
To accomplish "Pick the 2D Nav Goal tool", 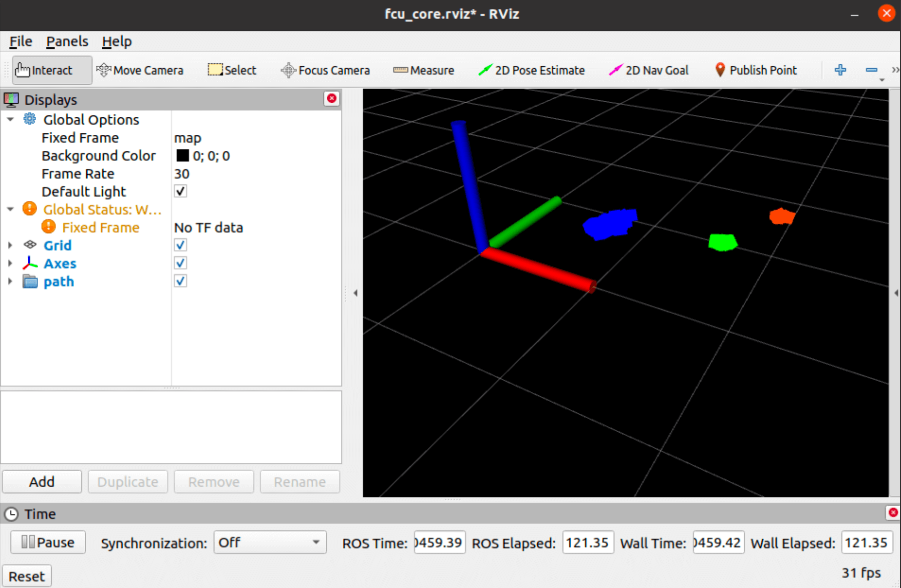I will 649,71.
